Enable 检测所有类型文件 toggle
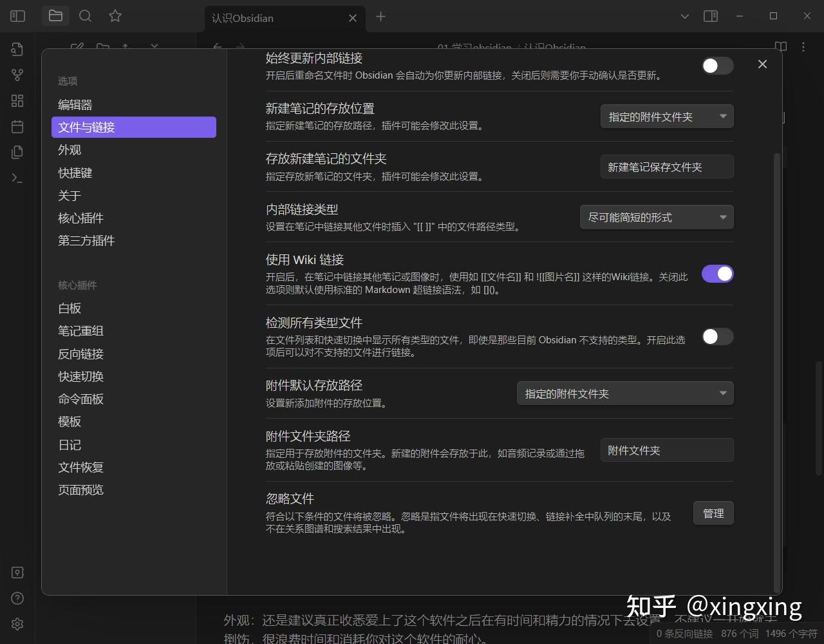The image size is (824, 644). pyautogui.click(x=716, y=337)
